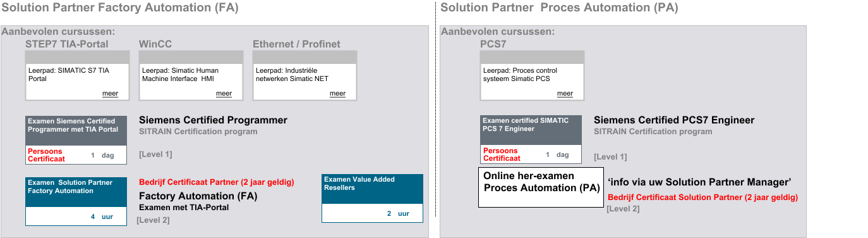Open 'meer' link under SIMATIC S7 TIA Portal
Image resolution: width=868 pixels, height=238 pixels.
110,94
